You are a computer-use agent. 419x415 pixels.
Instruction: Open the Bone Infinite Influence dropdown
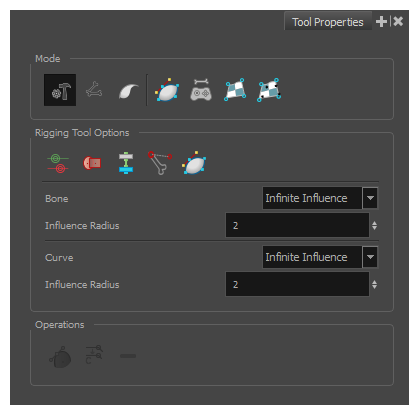point(320,198)
